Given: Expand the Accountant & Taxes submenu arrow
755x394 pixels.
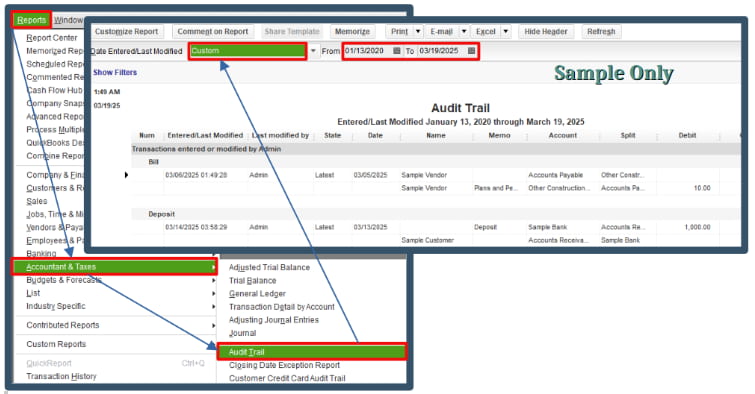Looking at the screenshot, I should 213,267.
